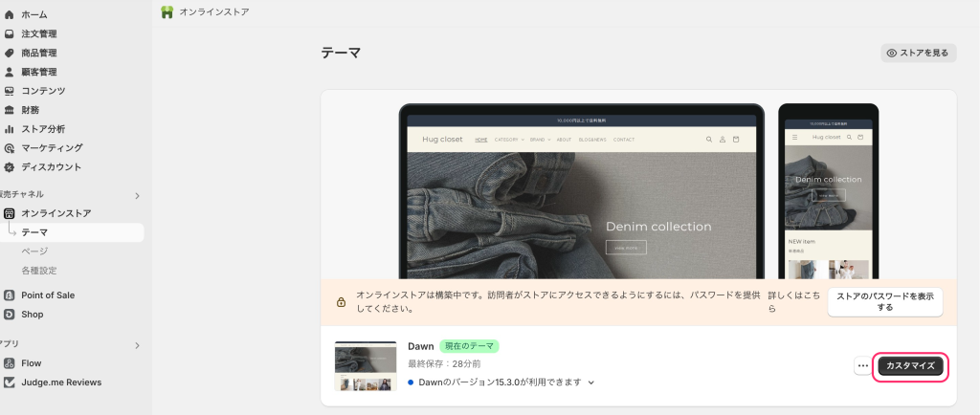Open orders via the 注文管理 icon
This screenshot has width=980, height=415.
pos(10,33)
